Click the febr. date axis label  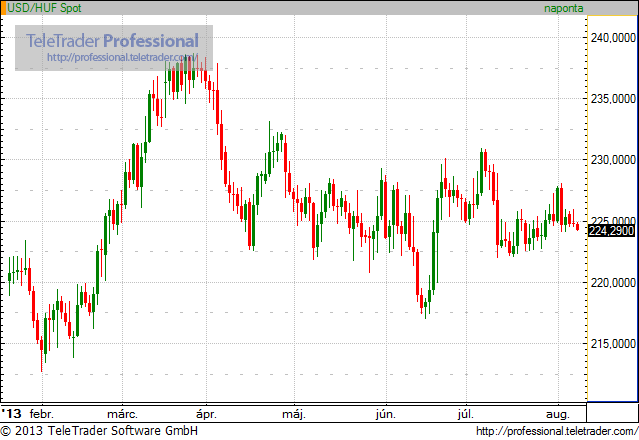pos(42,414)
